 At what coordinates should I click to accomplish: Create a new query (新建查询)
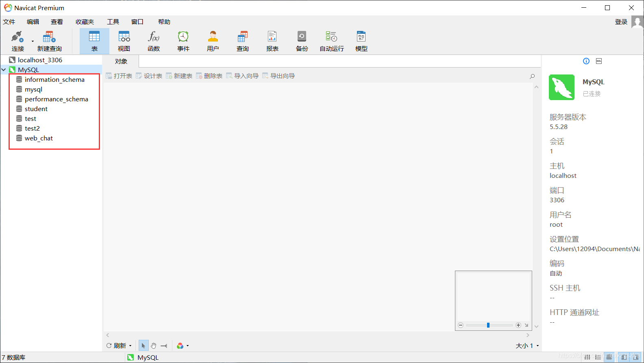[x=49, y=41]
